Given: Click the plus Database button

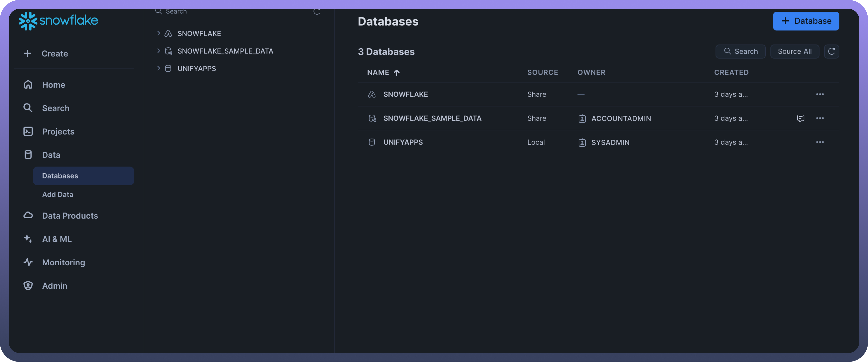Looking at the screenshot, I should point(806,21).
